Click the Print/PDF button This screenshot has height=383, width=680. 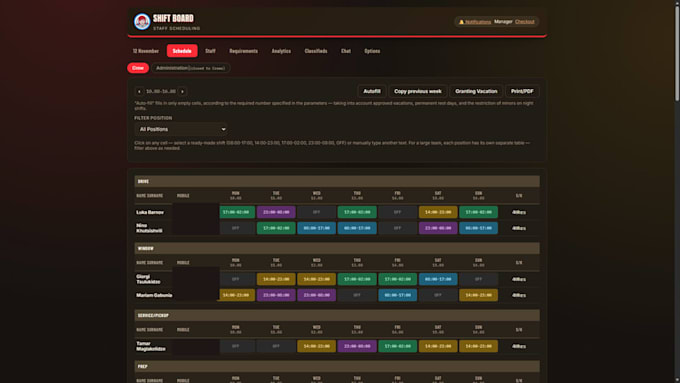pos(522,92)
